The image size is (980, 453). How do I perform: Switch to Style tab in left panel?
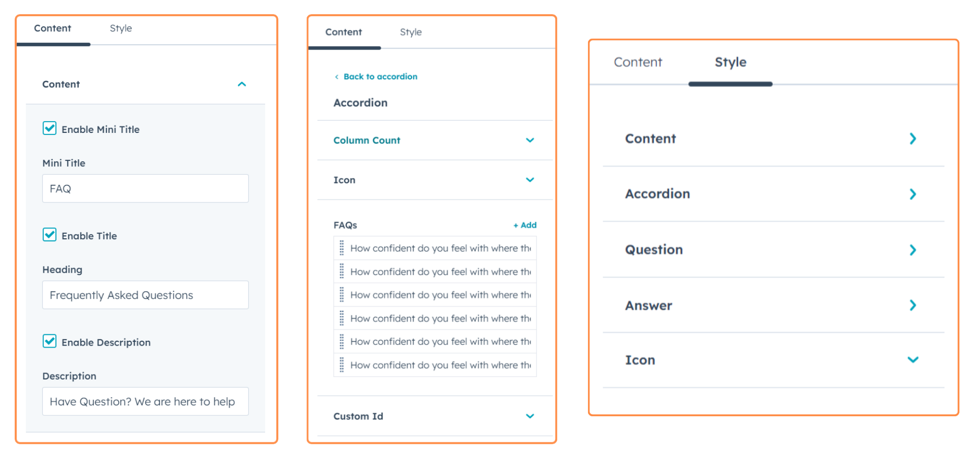[x=121, y=28]
